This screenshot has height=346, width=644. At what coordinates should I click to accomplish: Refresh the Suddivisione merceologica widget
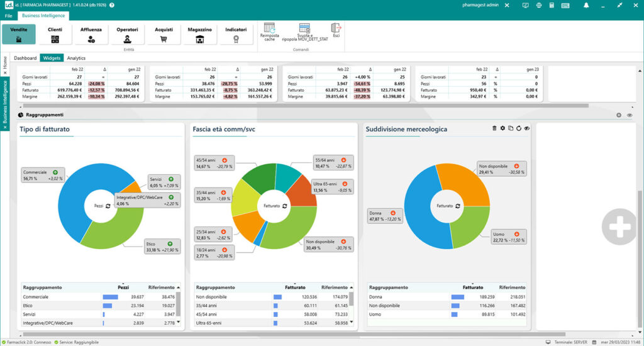[x=519, y=128]
